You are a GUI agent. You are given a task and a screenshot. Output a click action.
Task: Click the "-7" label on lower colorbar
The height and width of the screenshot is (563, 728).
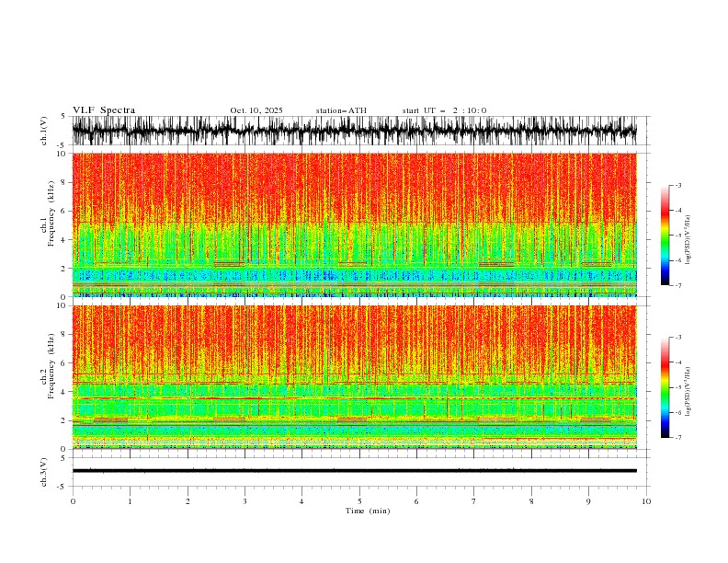coord(678,438)
